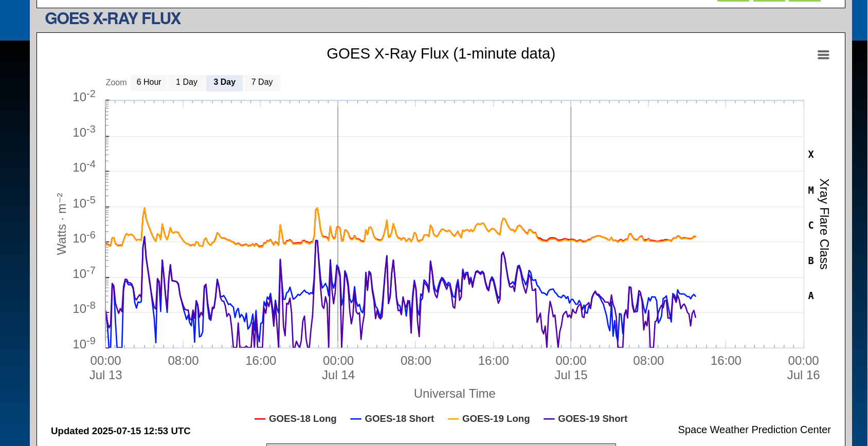This screenshot has width=868, height=446.
Task: Click the Space Weather Prediction Center credit
Action: [x=754, y=430]
